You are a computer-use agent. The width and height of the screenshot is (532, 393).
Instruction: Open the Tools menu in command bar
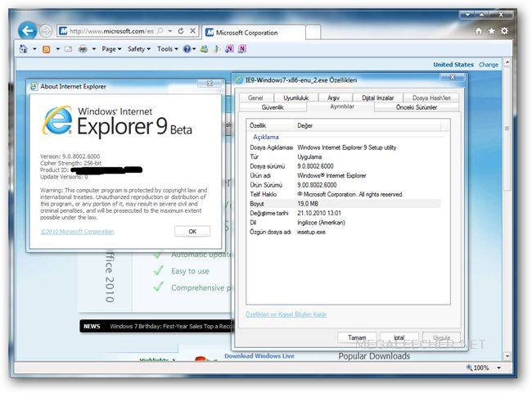[x=167, y=49]
